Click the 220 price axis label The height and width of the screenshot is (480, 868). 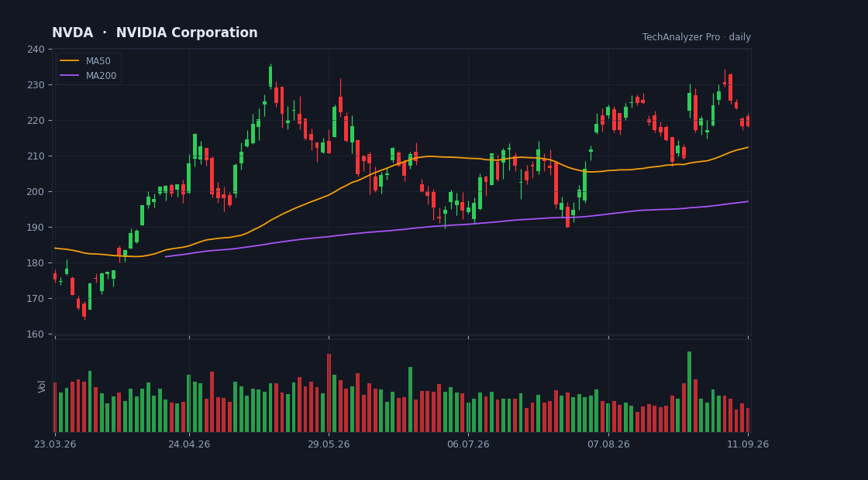[x=36, y=121]
